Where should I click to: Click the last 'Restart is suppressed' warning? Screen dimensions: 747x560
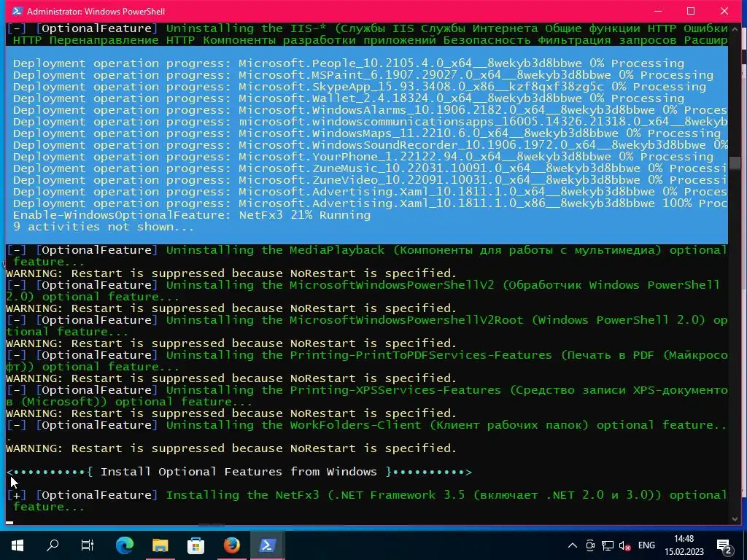pyautogui.click(x=231, y=448)
